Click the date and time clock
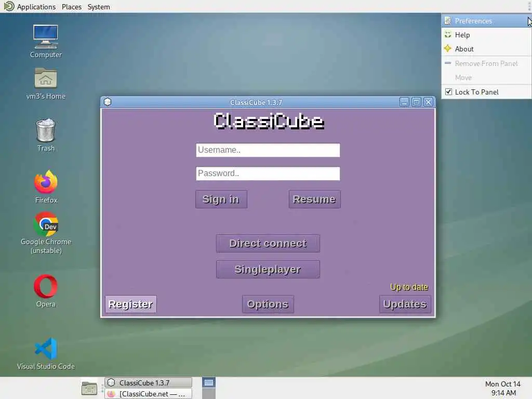Image resolution: width=532 pixels, height=399 pixels. tap(503, 388)
